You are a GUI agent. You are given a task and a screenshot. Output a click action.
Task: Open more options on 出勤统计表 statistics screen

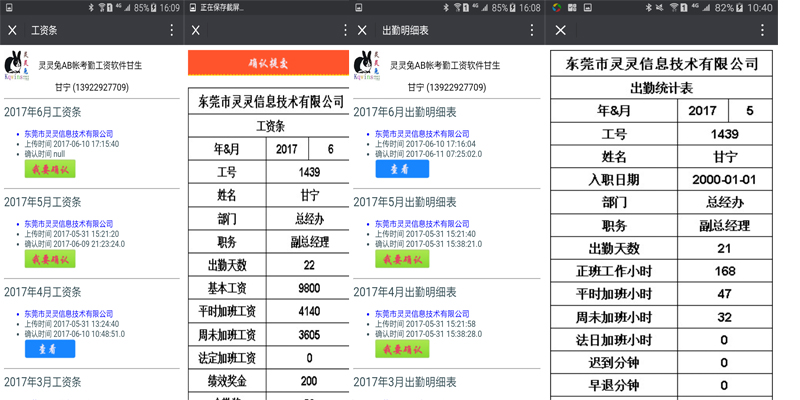[762, 30]
